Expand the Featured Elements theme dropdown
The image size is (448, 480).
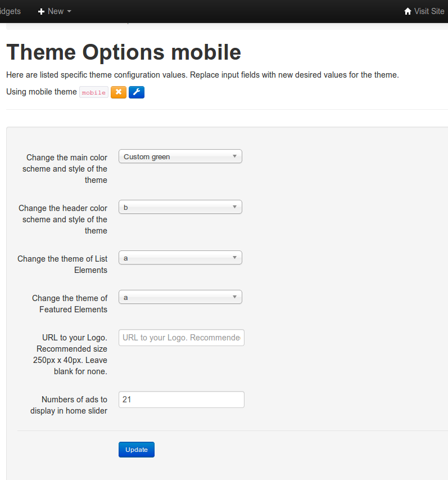(180, 297)
